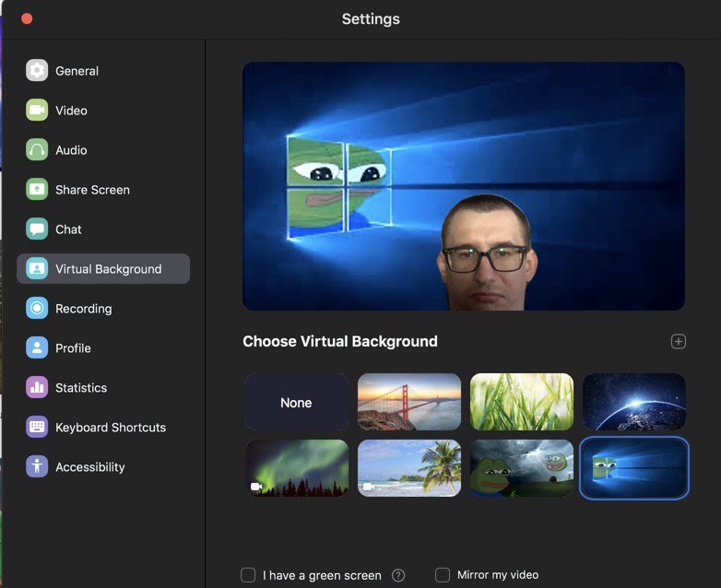Select the Golden Gate Bridge background
721x588 pixels.
click(x=409, y=402)
